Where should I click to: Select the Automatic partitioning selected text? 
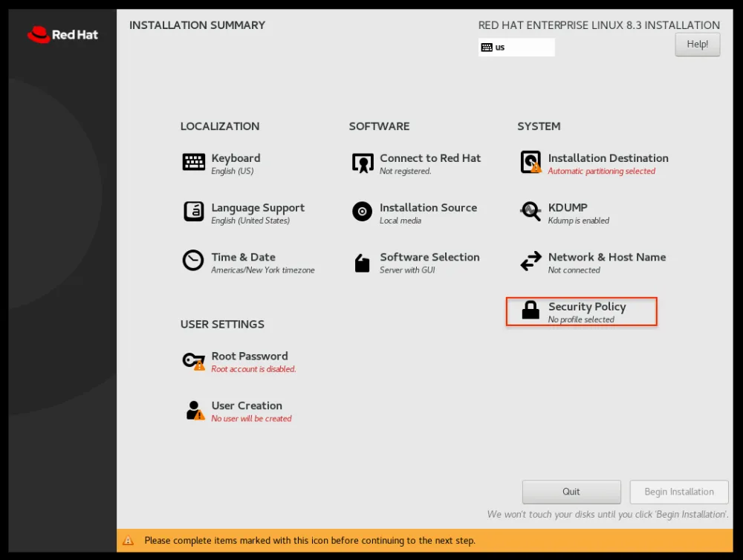point(602,172)
